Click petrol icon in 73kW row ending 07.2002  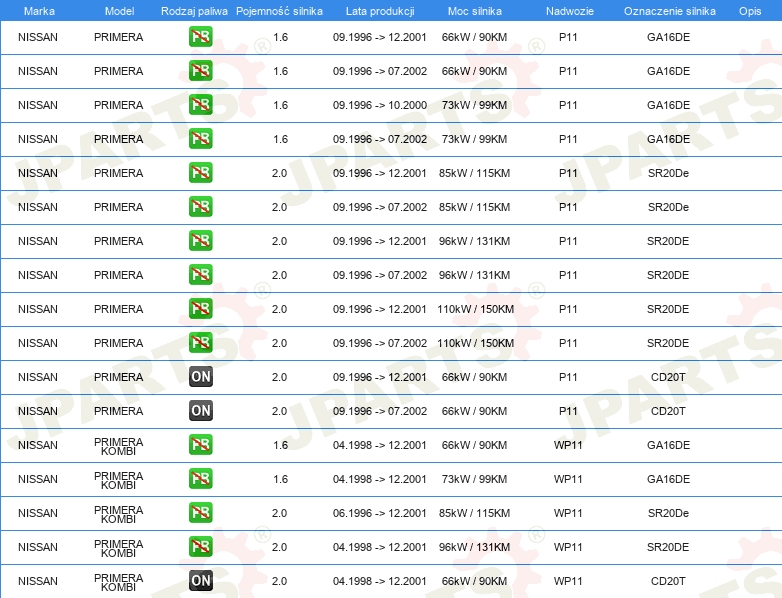coord(200,139)
